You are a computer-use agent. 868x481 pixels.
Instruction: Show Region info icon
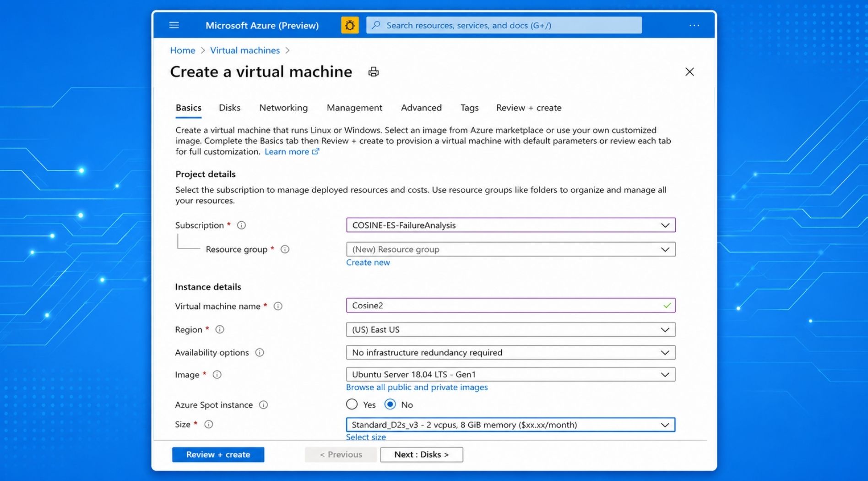pyautogui.click(x=220, y=329)
